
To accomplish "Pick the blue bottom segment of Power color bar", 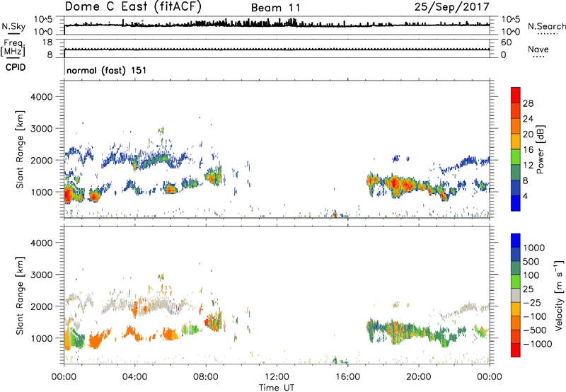I will click(516, 203).
